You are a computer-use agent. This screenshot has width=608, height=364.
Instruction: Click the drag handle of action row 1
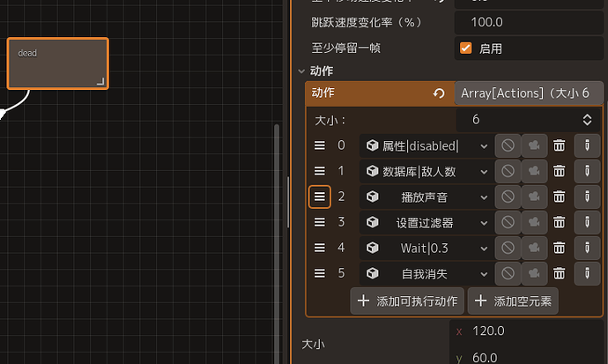320,171
